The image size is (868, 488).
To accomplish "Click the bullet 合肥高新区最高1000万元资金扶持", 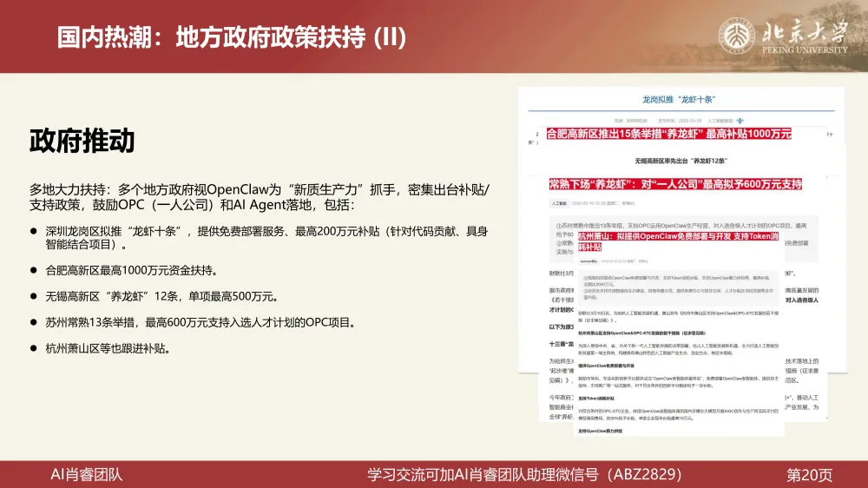I will (132, 270).
